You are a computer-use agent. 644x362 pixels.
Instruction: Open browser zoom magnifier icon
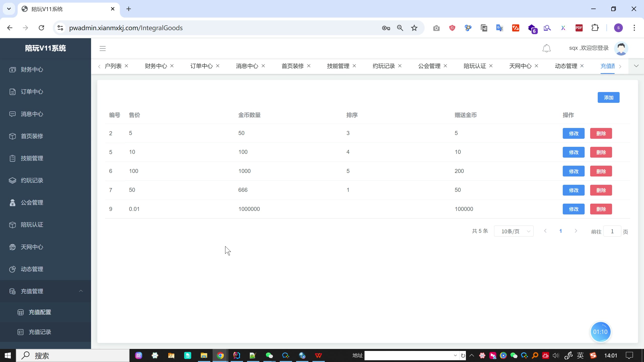coord(400,28)
